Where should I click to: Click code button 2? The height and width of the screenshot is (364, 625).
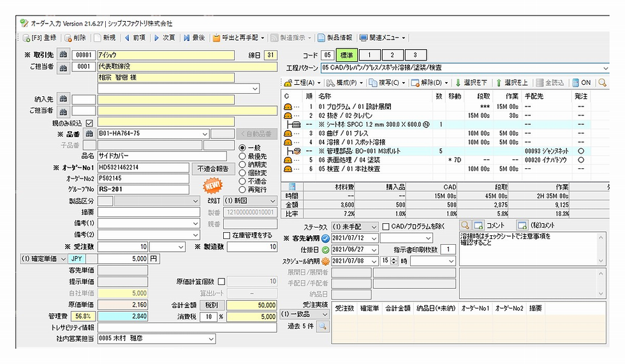(392, 55)
